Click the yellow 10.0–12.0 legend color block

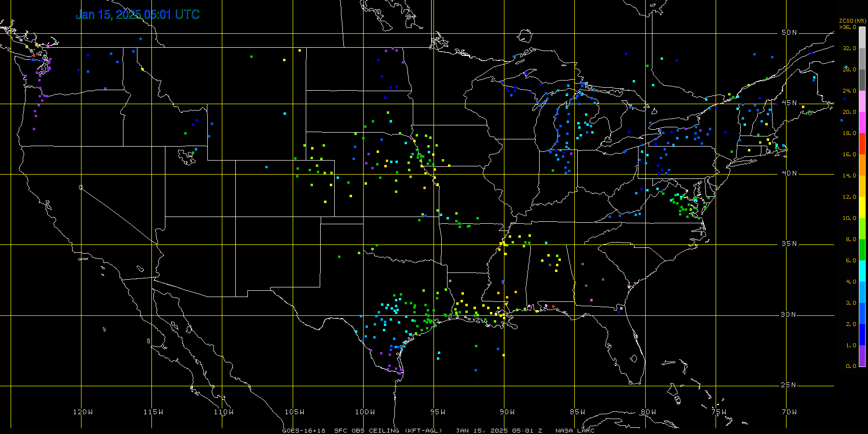(x=862, y=207)
